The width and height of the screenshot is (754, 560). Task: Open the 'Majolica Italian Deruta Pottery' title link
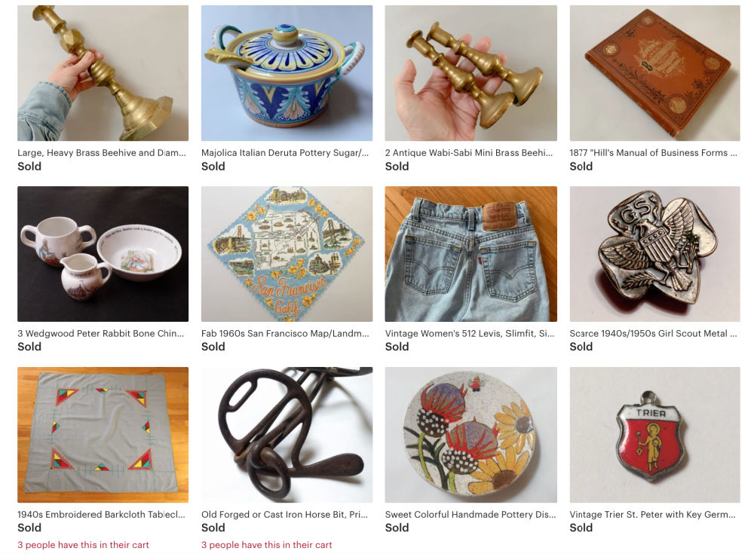285,153
